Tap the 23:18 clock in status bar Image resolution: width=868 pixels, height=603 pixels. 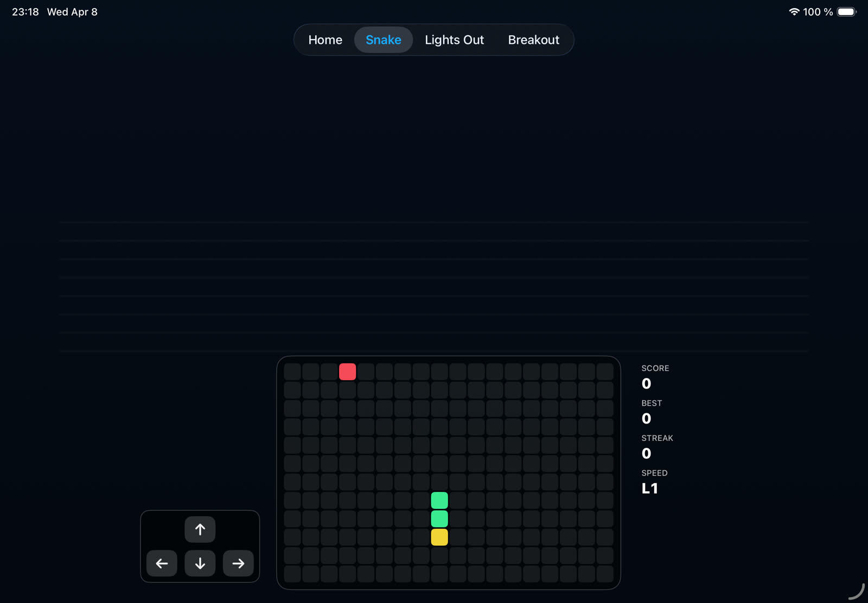(x=25, y=12)
